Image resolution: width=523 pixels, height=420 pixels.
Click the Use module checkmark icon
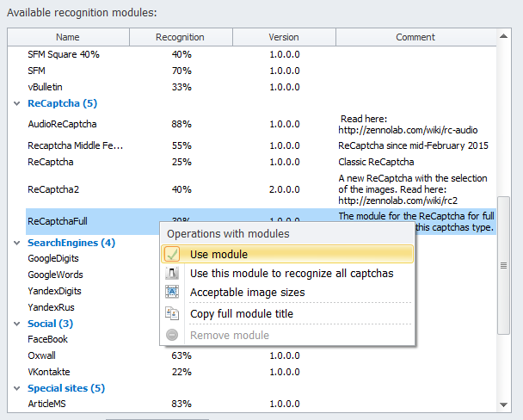tap(172, 254)
